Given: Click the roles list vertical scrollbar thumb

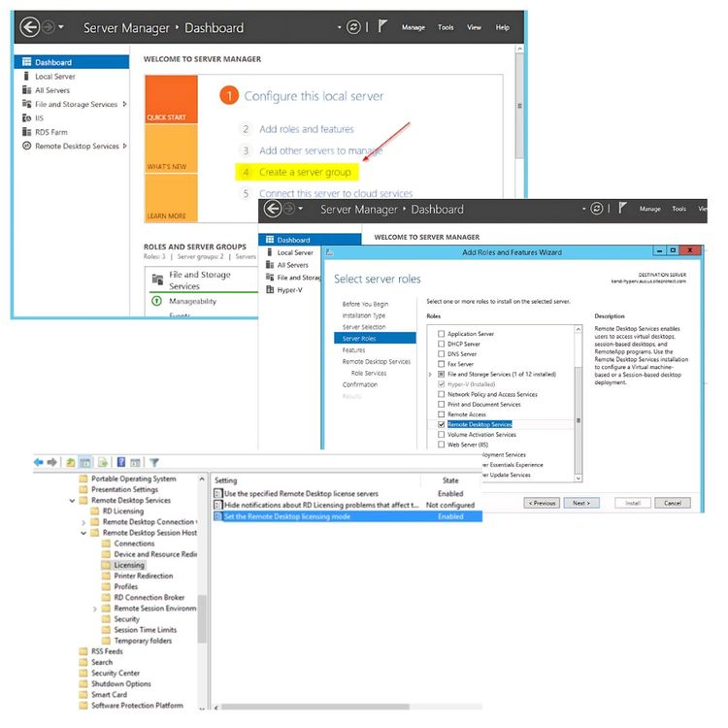Looking at the screenshot, I should (579, 420).
